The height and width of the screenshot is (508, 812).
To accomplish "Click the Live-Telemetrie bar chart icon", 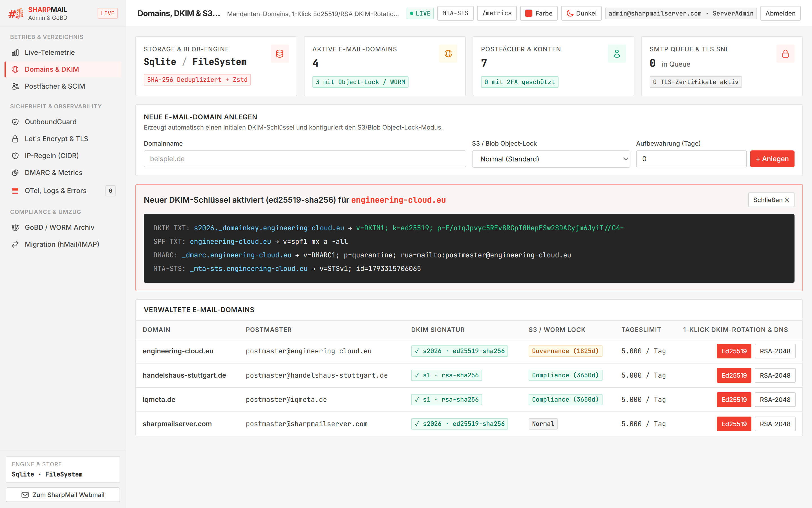I will click(15, 52).
